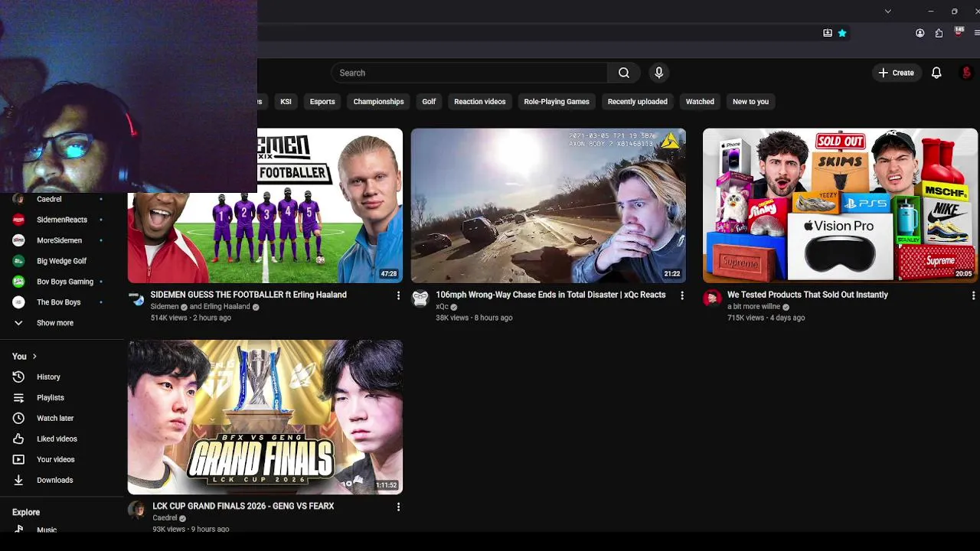Image resolution: width=980 pixels, height=551 pixels.
Task: Open the tab list dropdown arrow
Action: 888,11
